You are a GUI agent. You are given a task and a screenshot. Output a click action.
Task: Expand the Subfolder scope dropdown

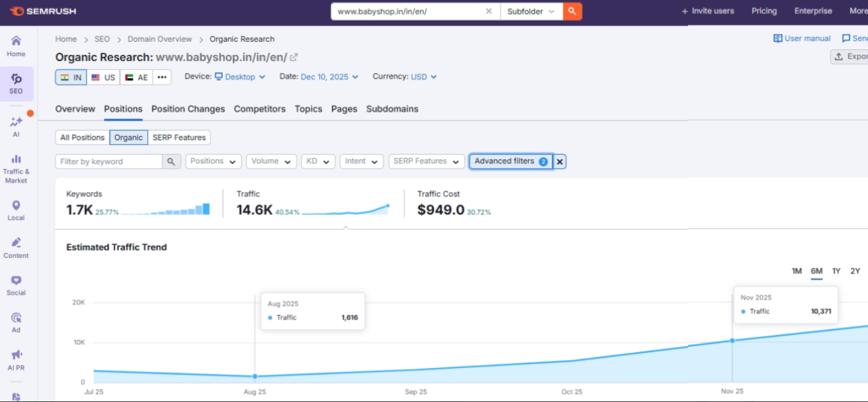pos(531,12)
